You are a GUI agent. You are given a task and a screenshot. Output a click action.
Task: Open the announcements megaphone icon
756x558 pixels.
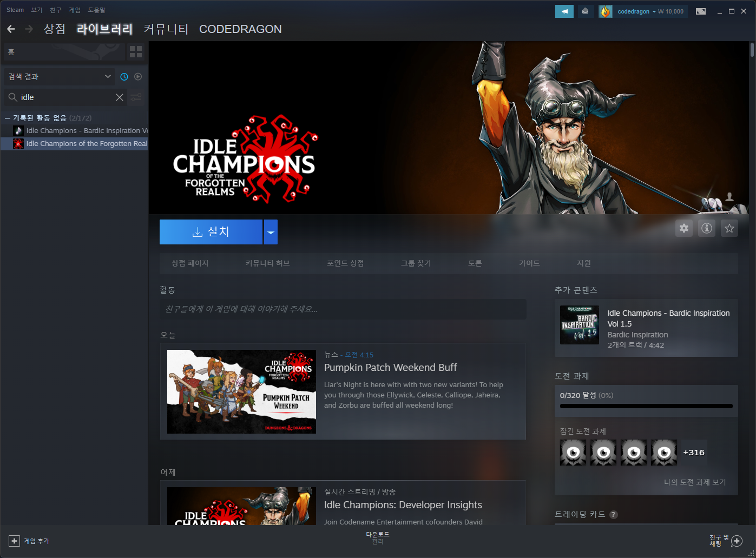[x=564, y=11]
